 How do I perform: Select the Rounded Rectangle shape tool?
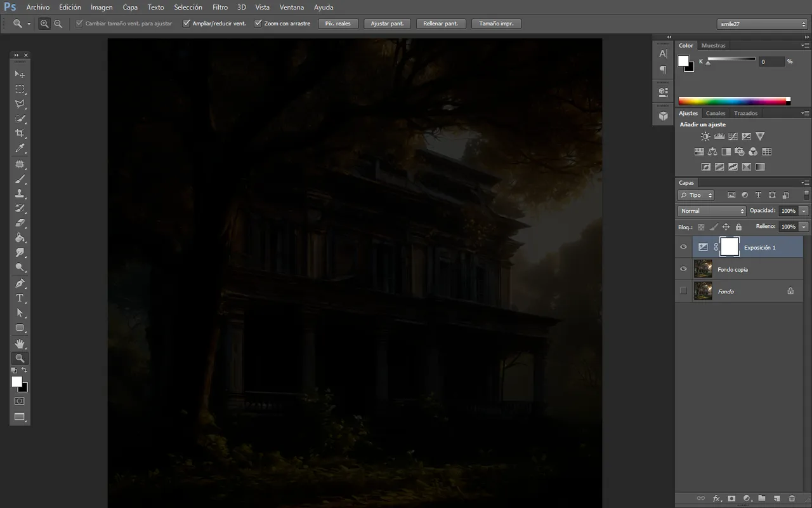(20, 328)
